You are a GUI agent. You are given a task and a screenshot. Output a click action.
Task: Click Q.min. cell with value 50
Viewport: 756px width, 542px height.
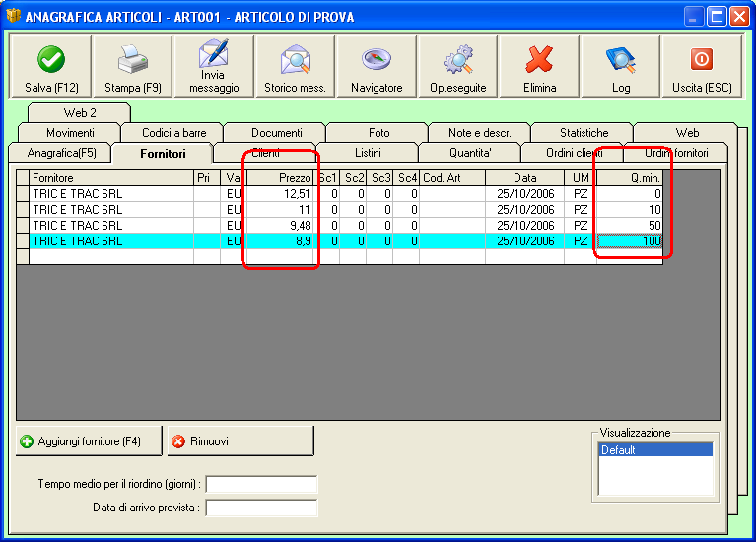click(x=629, y=226)
